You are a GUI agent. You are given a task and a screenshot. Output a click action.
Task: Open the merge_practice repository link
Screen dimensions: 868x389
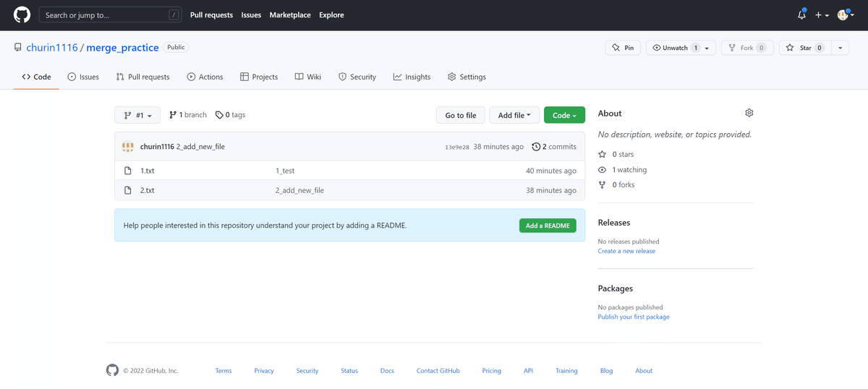[x=122, y=48]
